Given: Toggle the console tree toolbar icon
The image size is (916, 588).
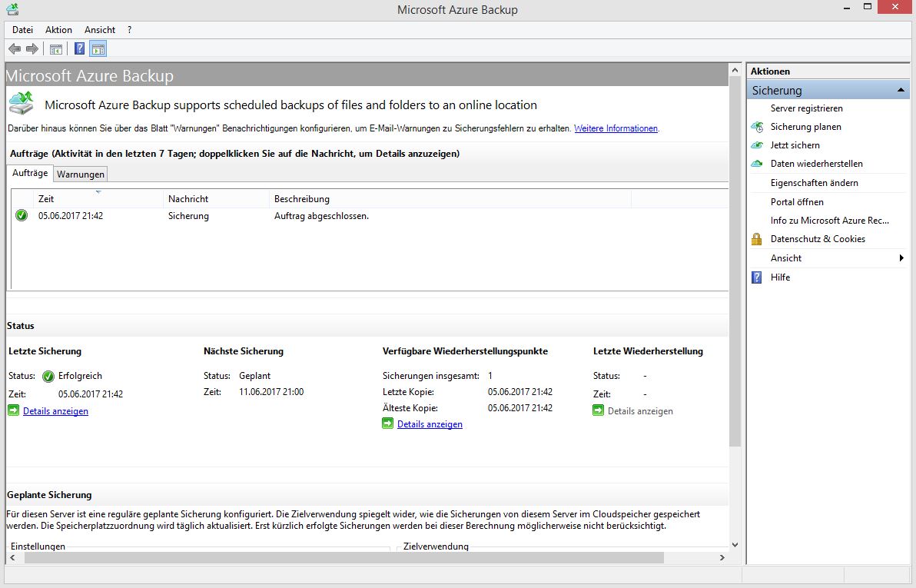Looking at the screenshot, I should point(55,48).
